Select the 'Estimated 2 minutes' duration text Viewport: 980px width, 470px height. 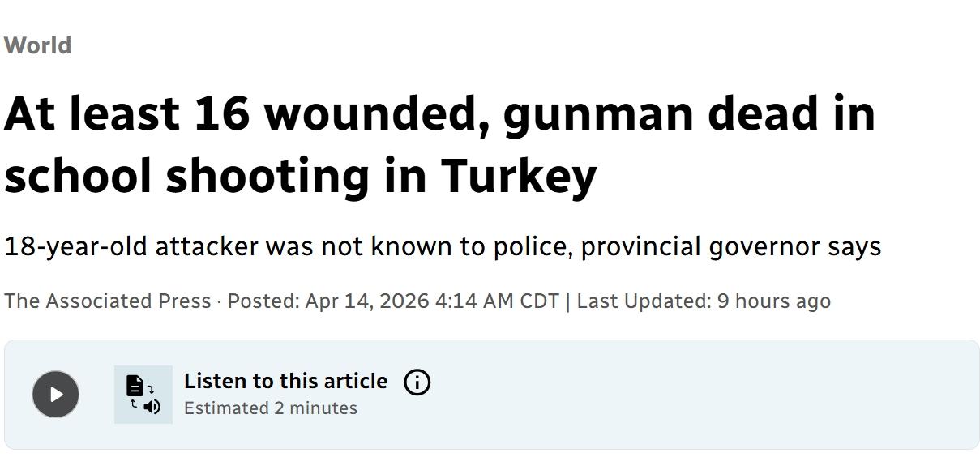pos(271,408)
